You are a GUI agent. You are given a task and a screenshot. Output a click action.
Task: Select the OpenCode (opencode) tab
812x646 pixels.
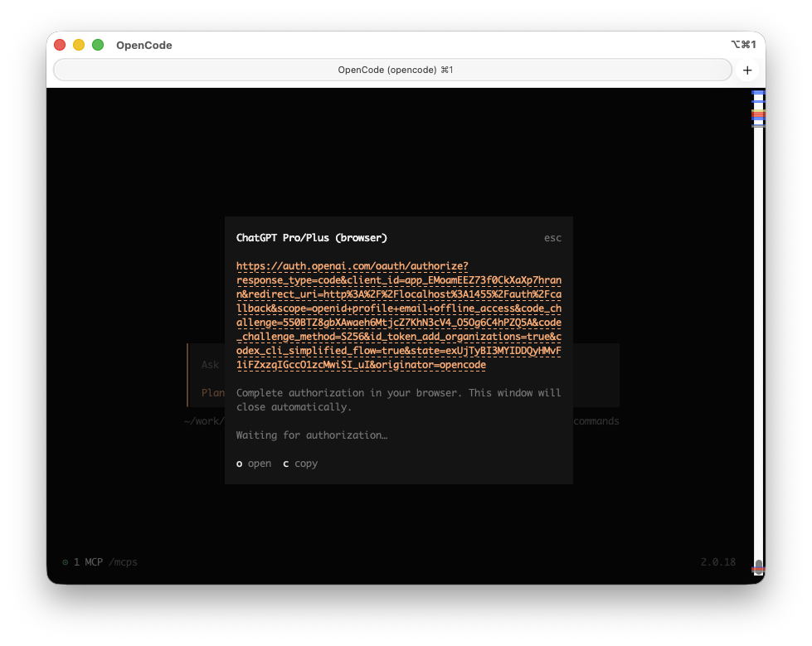click(x=392, y=70)
